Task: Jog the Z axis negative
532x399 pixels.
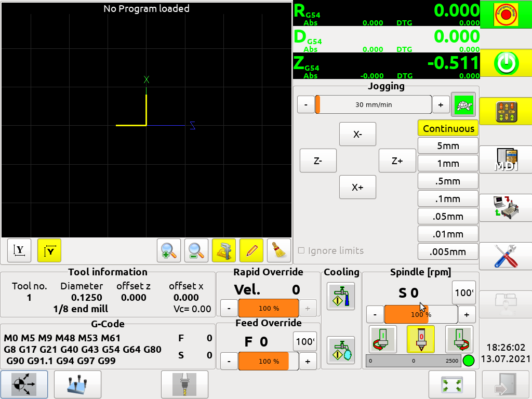Action: (x=317, y=161)
